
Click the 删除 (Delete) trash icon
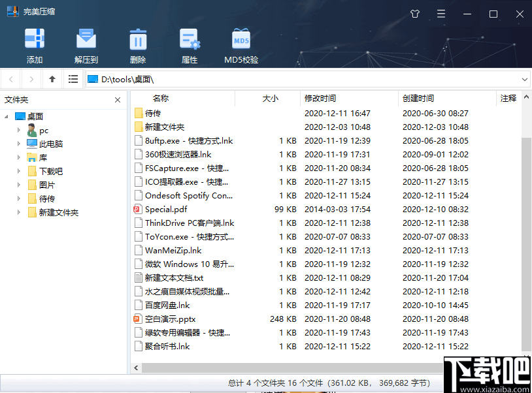pyautogui.click(x=138, y=39)
